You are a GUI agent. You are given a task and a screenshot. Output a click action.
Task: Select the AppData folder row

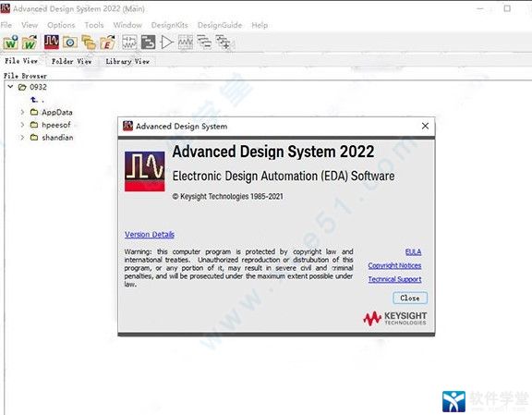point(51,112)
